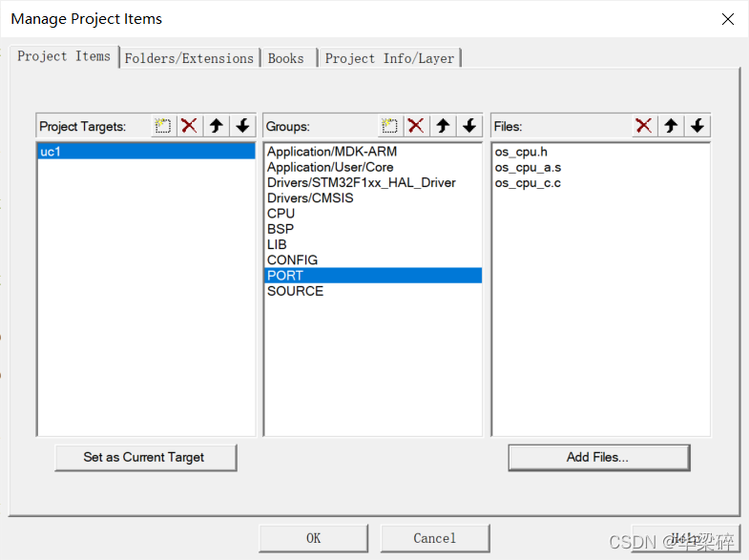Viewport: 749px width, 560px height.
Task: Select the Application/User/Core group
Action: click(372, 167)
